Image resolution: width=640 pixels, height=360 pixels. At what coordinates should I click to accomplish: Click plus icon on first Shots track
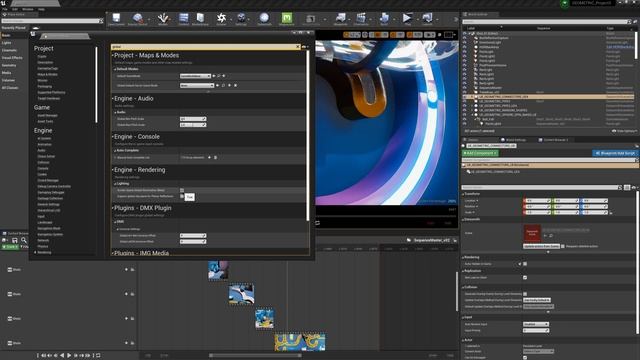126,269
